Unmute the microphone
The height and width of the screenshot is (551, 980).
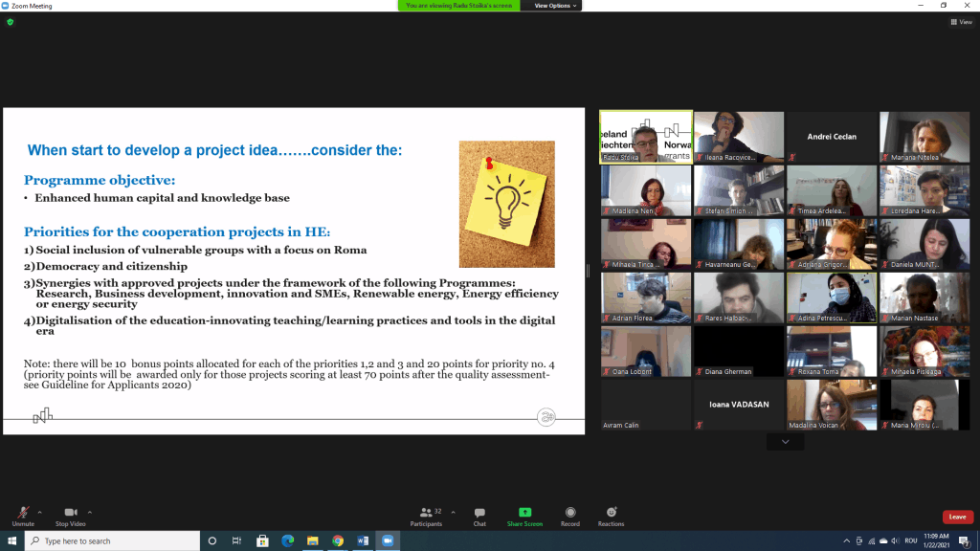point(23,515)
